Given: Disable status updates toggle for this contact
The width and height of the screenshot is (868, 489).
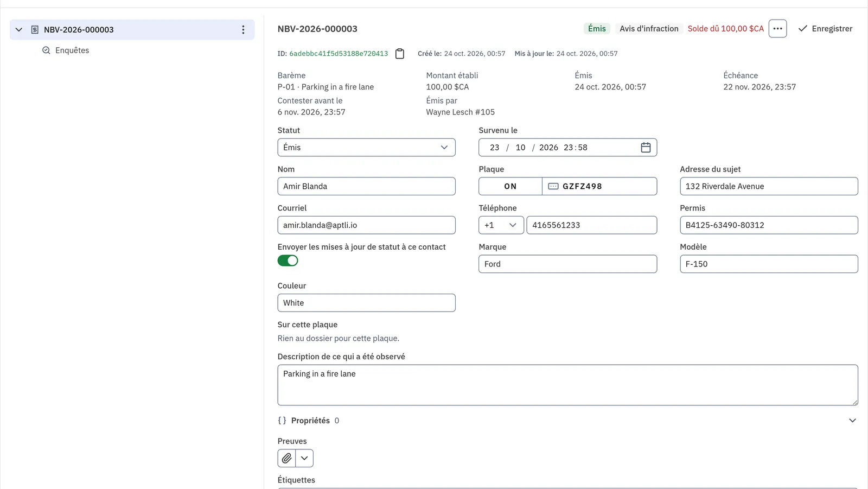Looking at the screenshot, I should [288, 261].
